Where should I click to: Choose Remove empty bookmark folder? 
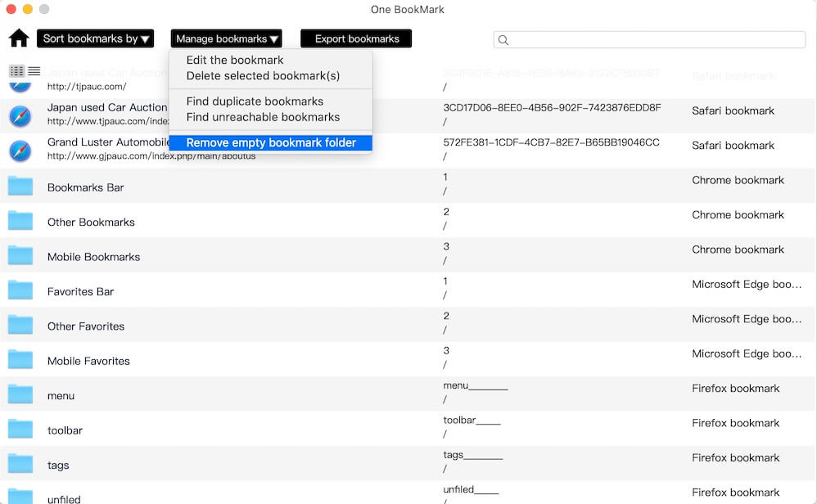[x=271, y=142]
